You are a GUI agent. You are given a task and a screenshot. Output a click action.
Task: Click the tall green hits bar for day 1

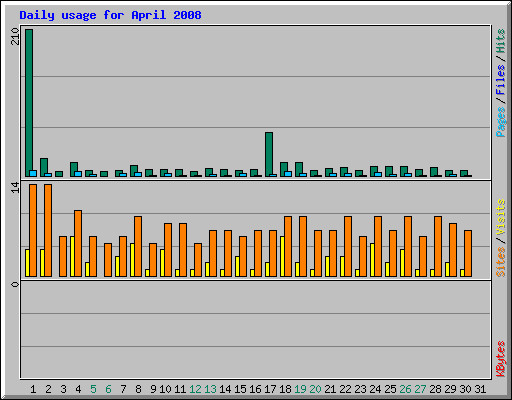pos(29,103)
